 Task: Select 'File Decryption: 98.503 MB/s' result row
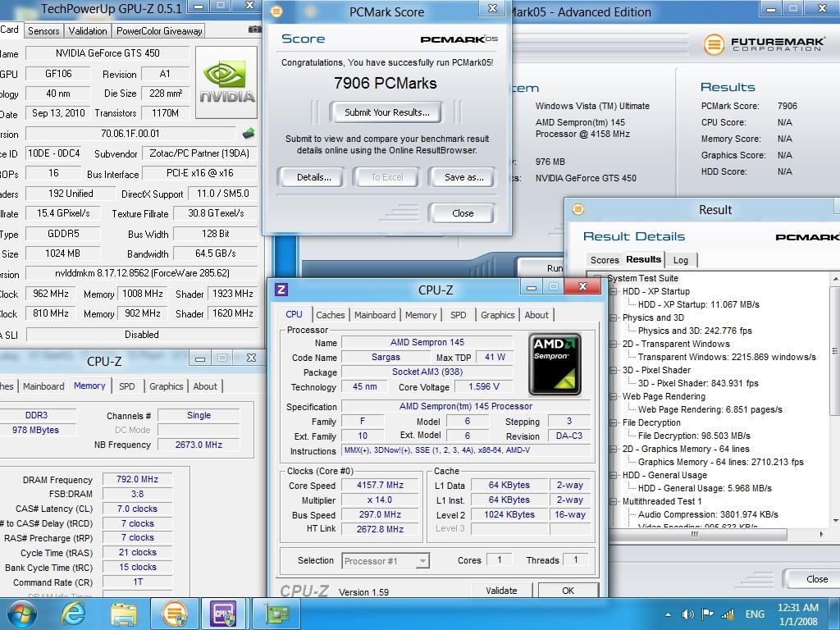694,436
